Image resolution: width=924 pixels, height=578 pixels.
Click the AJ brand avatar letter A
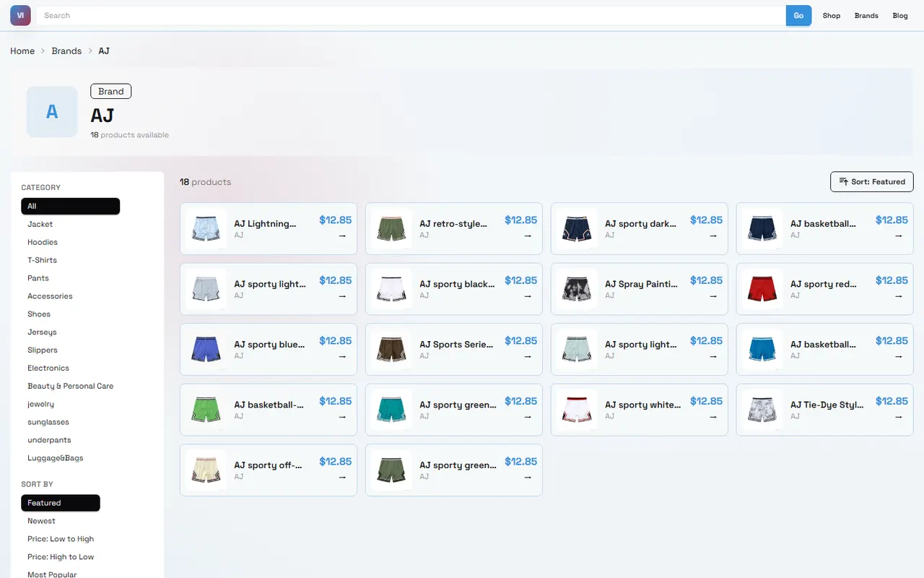coord(52,112)
